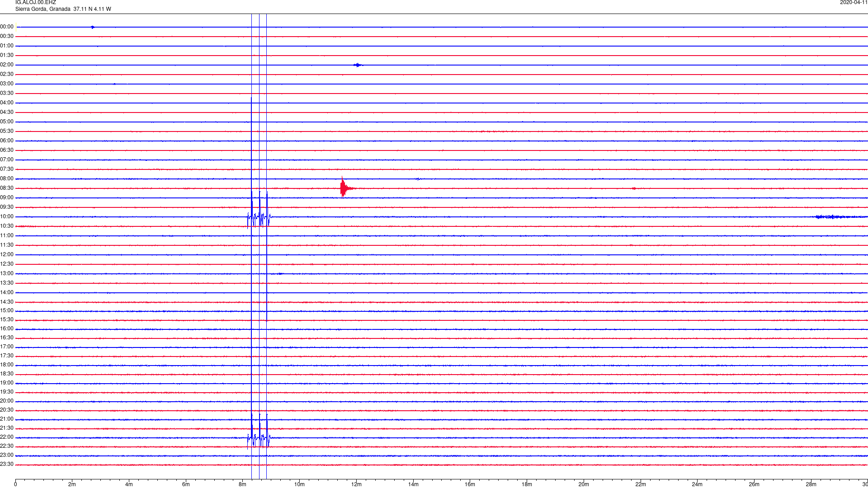Image resolution: width=868 pixels, height=488 pixels.
Task: Click the date label 2020-04-11
Action: [854, 3]
